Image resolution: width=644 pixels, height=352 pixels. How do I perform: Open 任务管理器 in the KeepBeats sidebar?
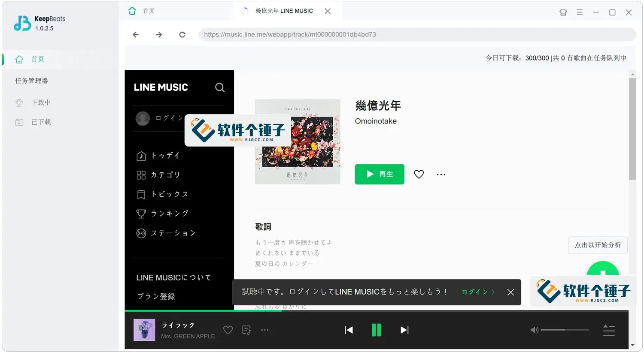[31, 80]
